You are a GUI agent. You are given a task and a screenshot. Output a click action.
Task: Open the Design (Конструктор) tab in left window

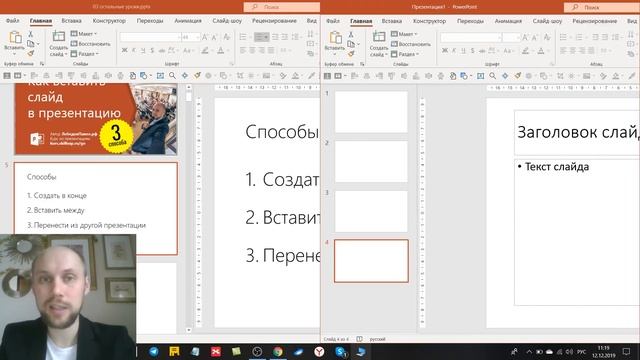(109, 20)
